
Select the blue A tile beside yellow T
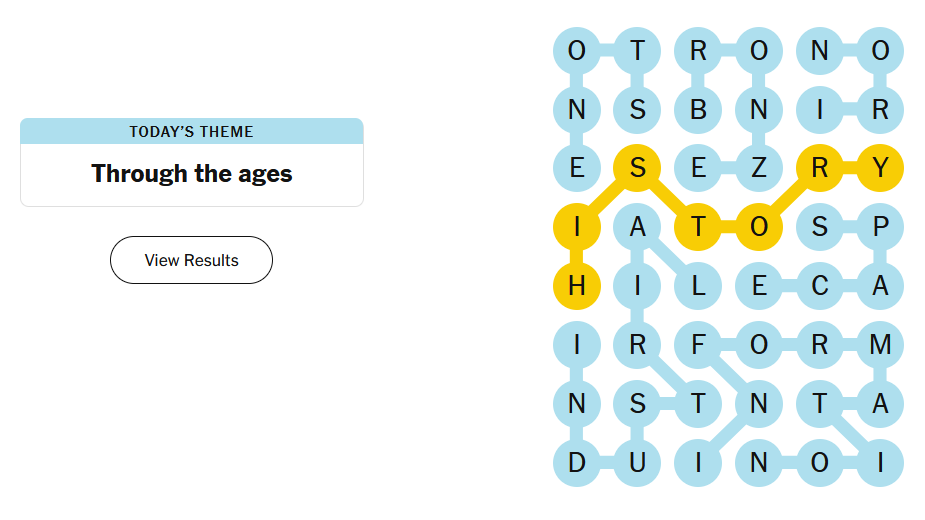coord(638,227)
